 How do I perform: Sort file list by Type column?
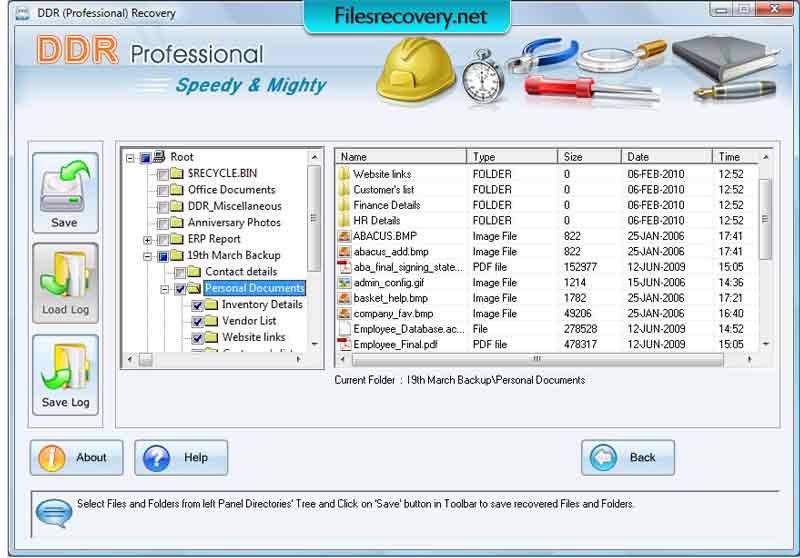512,157
